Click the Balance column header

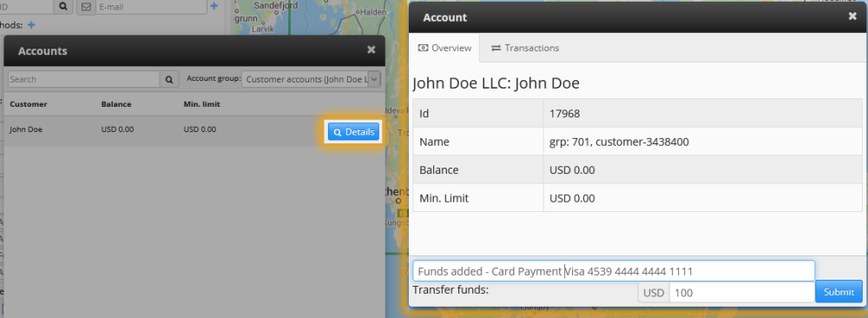[116, 104]
